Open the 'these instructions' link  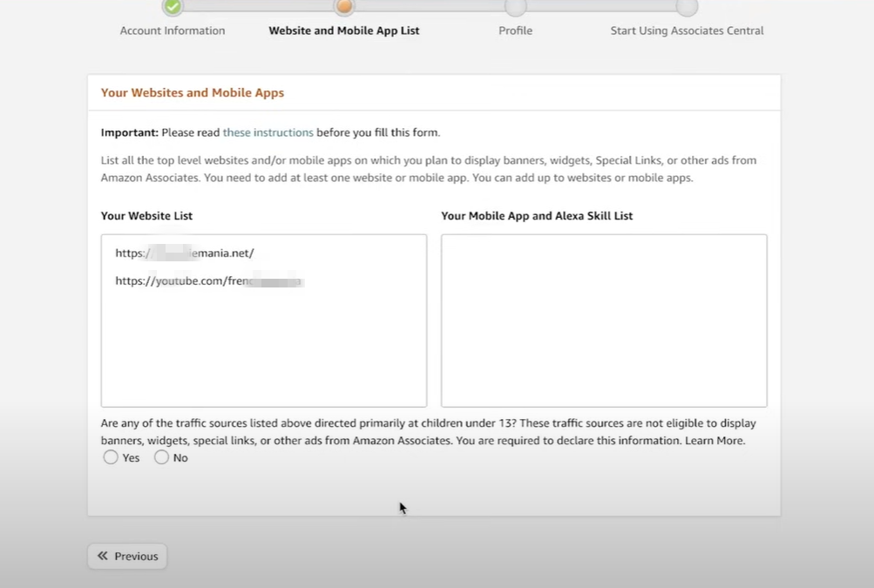(x=268, y=132)
